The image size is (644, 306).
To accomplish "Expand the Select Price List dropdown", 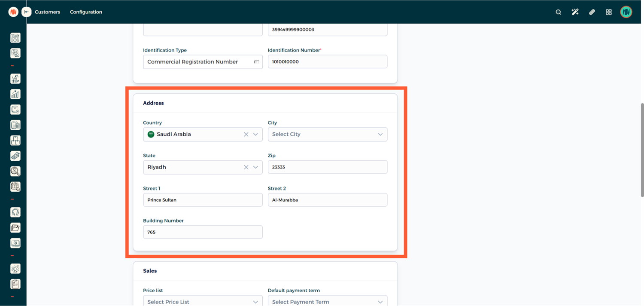I will pyautogui.click(x=202, y=302).
